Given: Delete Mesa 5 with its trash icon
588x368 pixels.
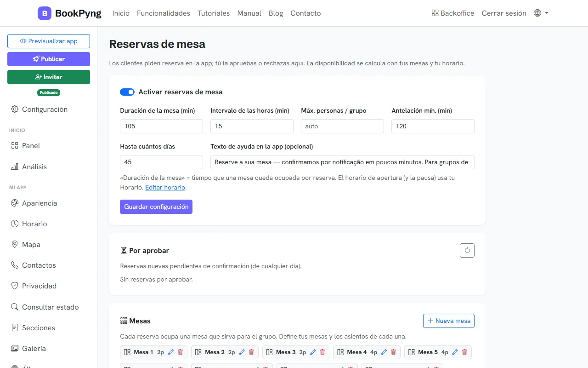Looking at the screenshot, I should pyautogui.click(x=464, y=352).
